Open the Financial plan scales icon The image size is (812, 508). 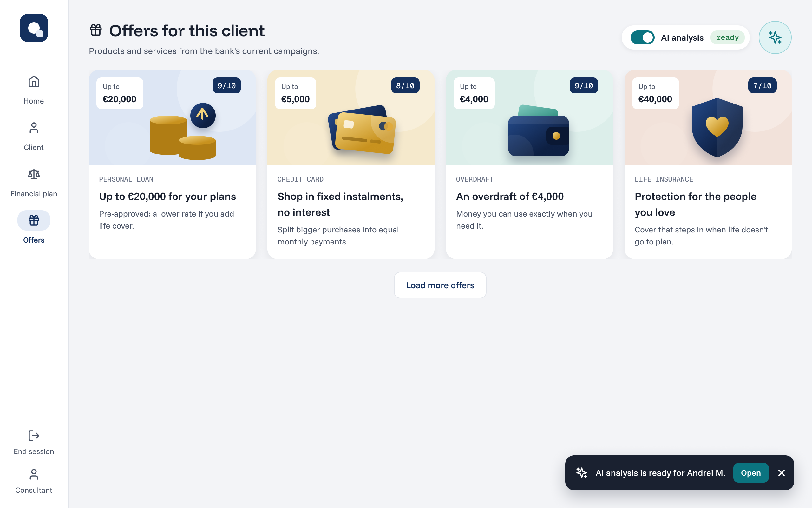(34, 174)
